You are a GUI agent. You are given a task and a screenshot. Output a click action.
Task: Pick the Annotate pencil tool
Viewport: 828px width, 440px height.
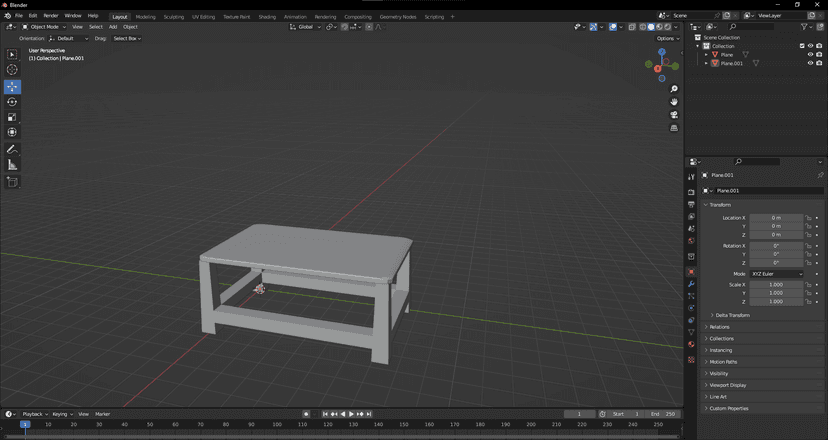tap(12, 149)
